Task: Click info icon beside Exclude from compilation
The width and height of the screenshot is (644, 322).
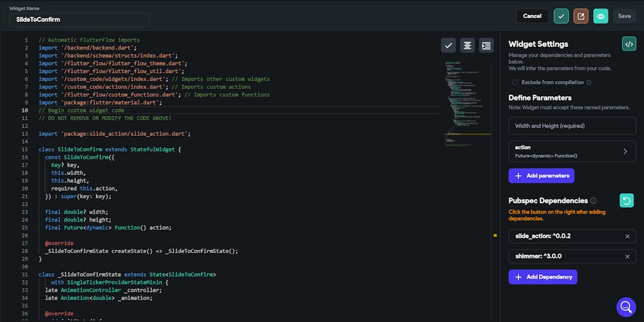Action: pyautogui.click(x=589, y=82)
